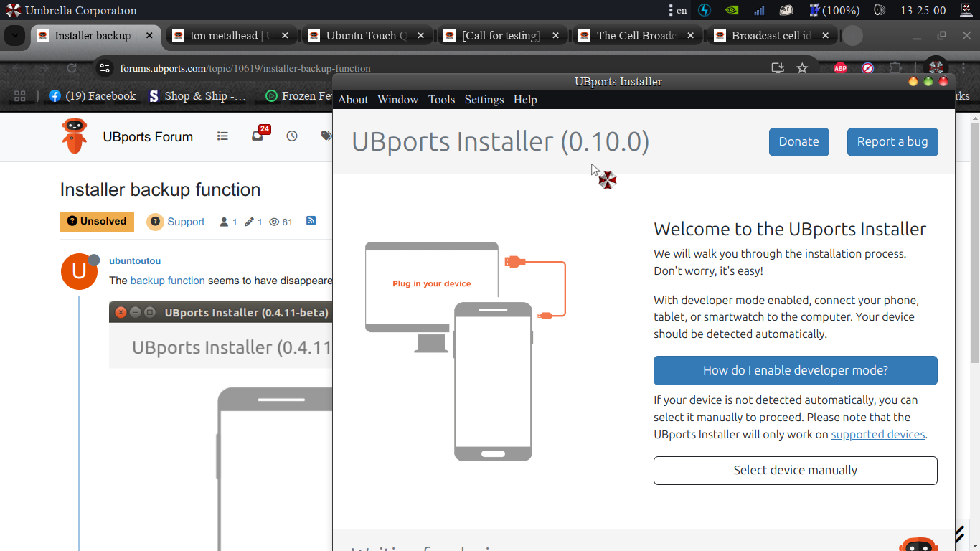Close the Installer backup browser tab

tap(149, 35)
